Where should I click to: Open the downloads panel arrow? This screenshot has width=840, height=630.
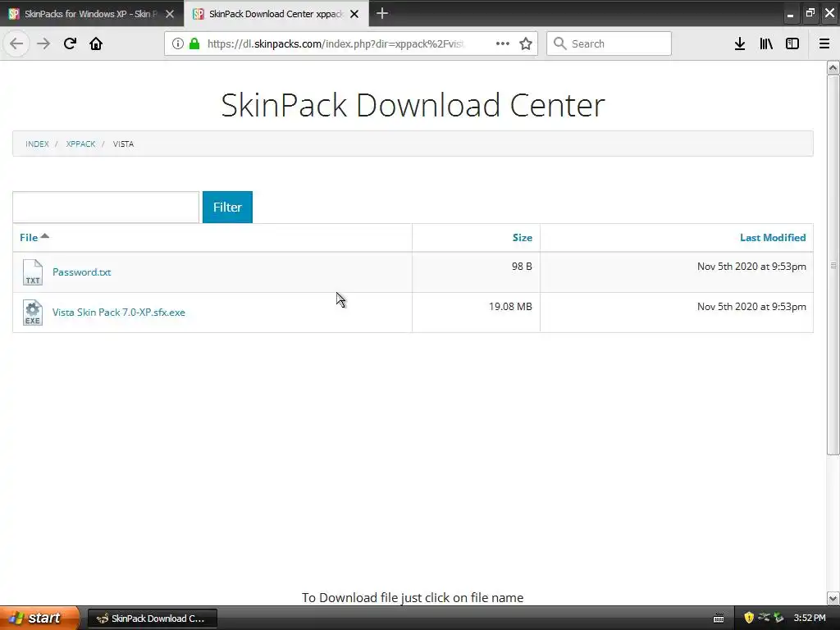[x=740, y=44]
